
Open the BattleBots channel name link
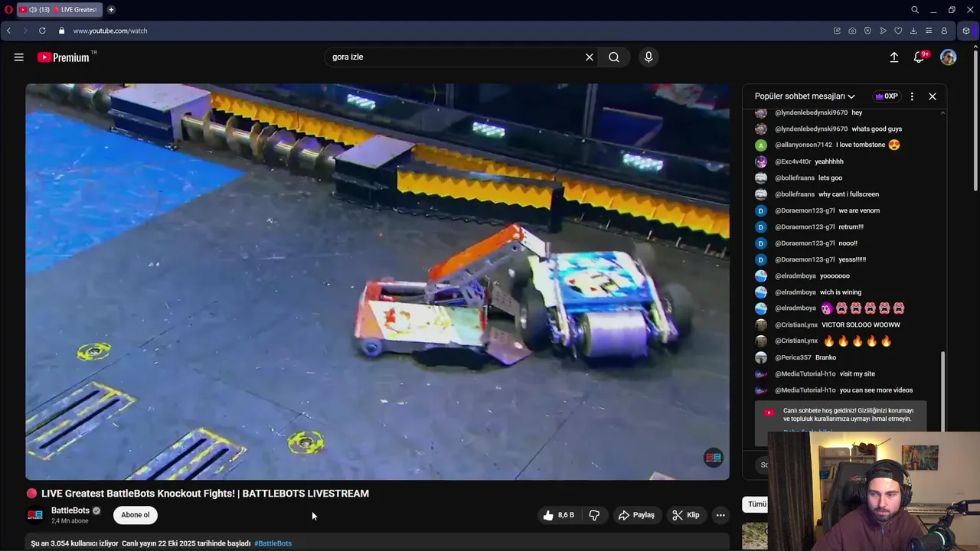[70, 510]
